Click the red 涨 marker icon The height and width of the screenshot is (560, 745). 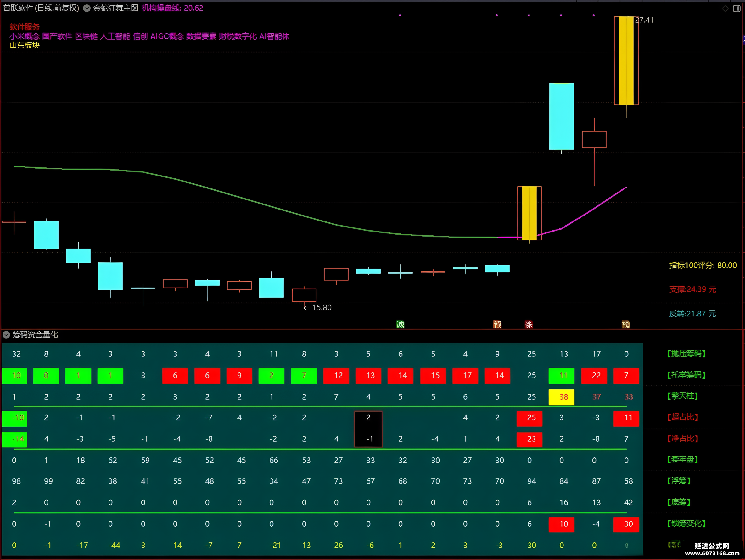pos(529,324)
